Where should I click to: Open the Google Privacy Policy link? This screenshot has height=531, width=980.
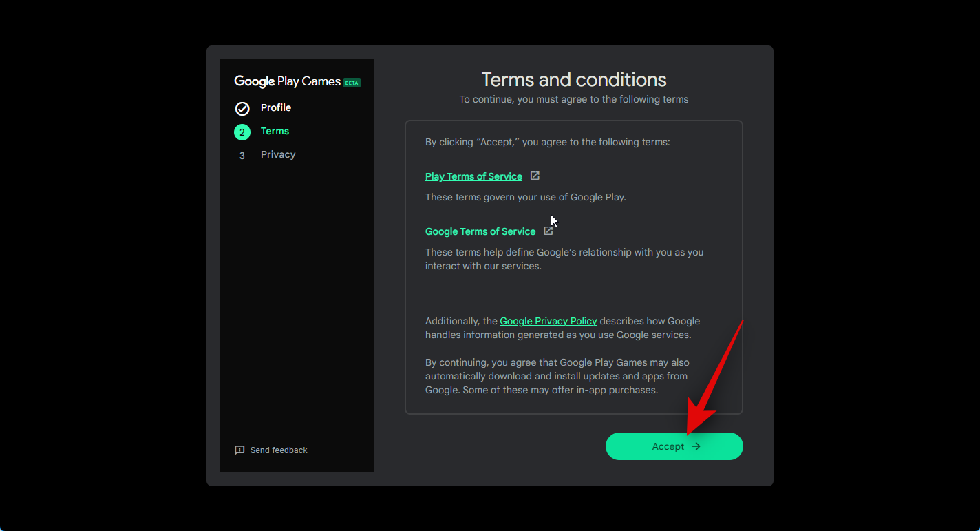(x=548, y=321)
